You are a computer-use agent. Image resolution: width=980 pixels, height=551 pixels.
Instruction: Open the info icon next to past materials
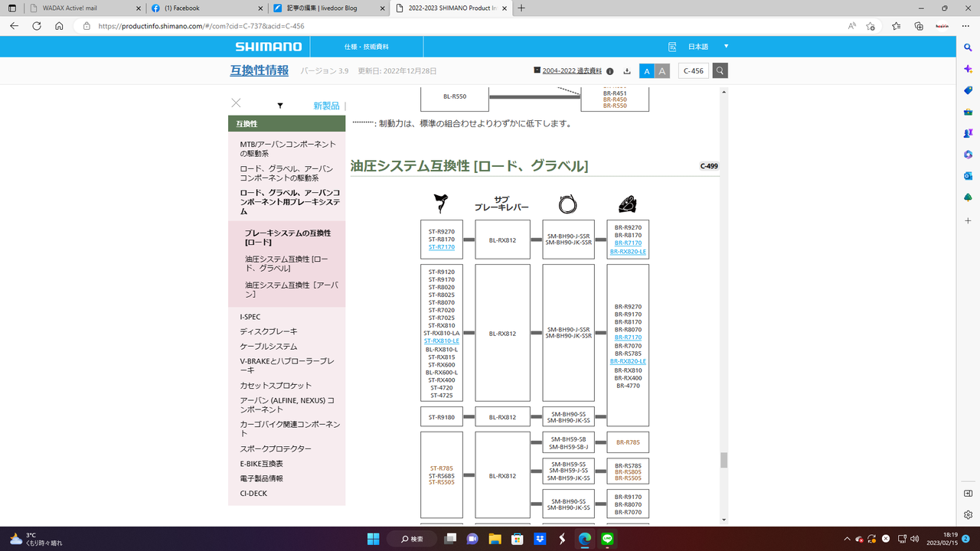[x=609, y=71]
